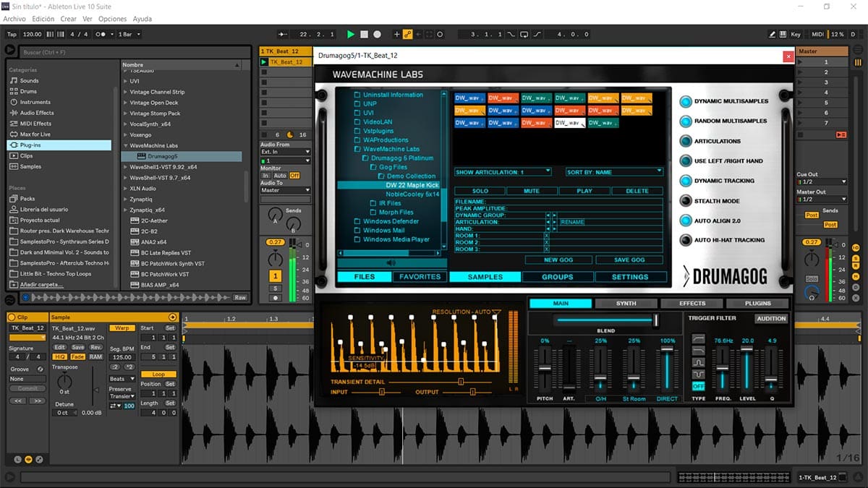Image resolution: width=868 pixels, height=488 pixels.
Task: Open the Synth tab in Drumagog
Action: [626, 304]
